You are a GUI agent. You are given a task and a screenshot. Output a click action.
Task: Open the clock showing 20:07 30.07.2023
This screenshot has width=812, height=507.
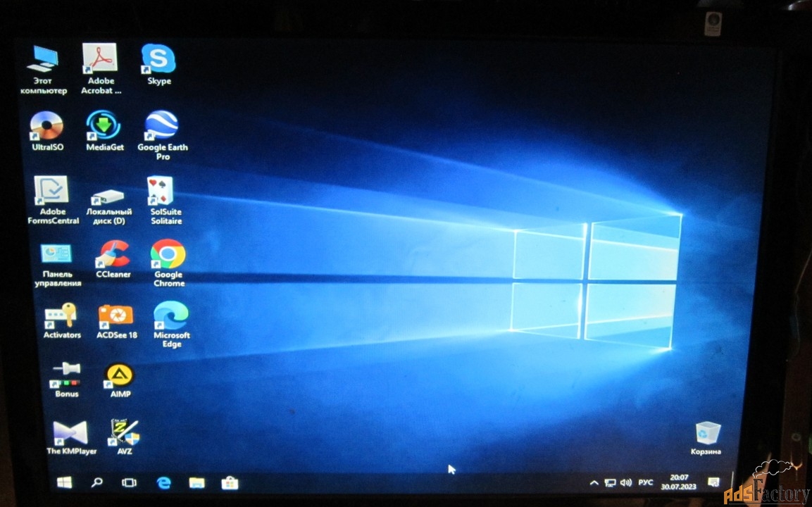(x=678, y=482)
